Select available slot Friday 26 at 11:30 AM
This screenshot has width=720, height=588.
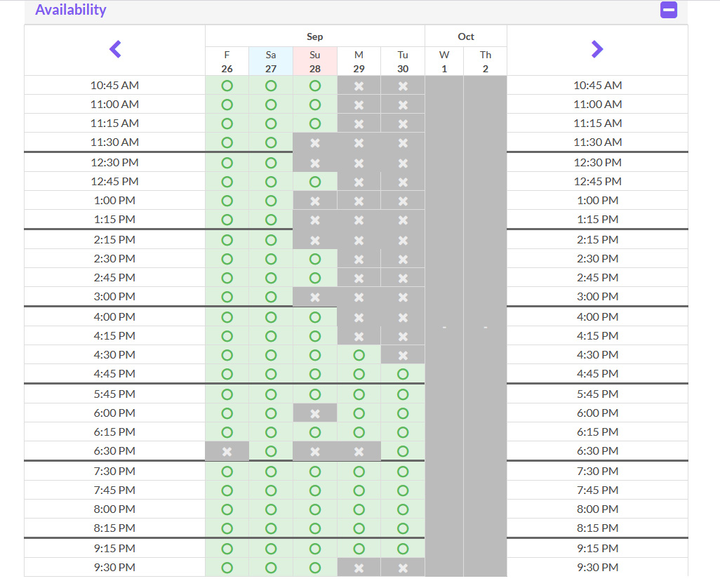point(227,142)
